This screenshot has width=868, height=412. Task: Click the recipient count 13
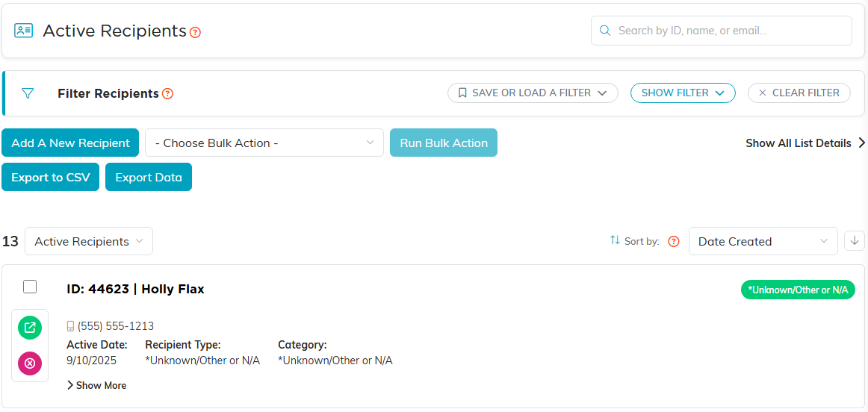[10, 242]
